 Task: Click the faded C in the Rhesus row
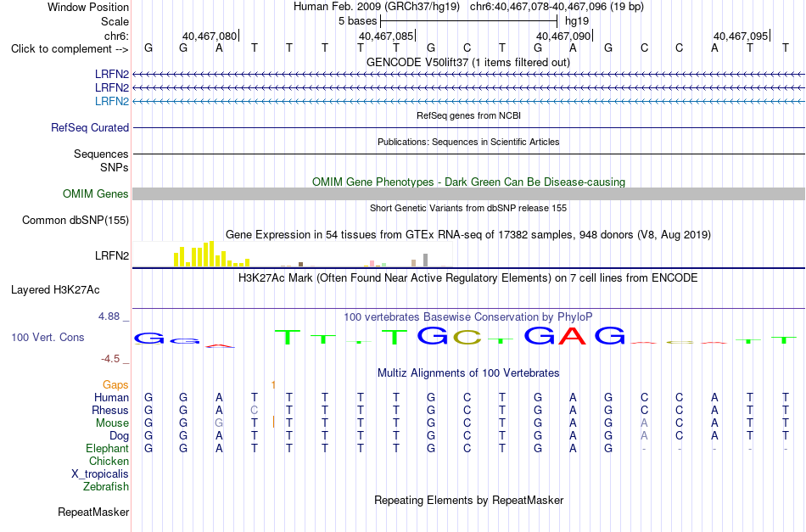point(254,410)
